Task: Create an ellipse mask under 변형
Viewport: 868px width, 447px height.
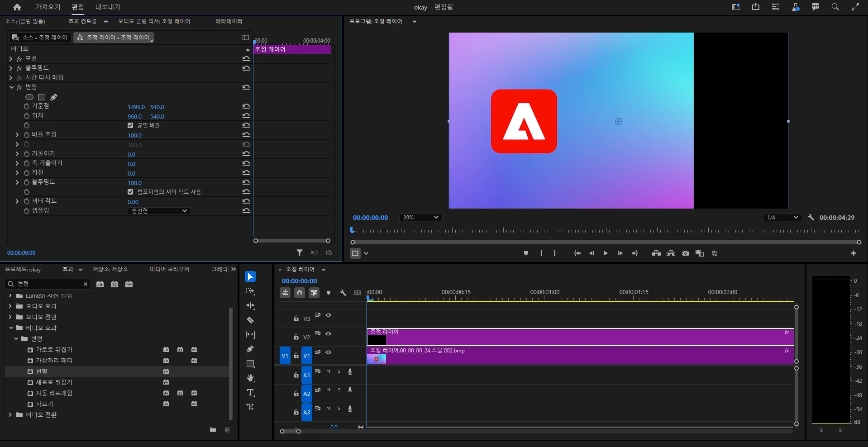Action: pyautogui.click(x=29, y=97)
